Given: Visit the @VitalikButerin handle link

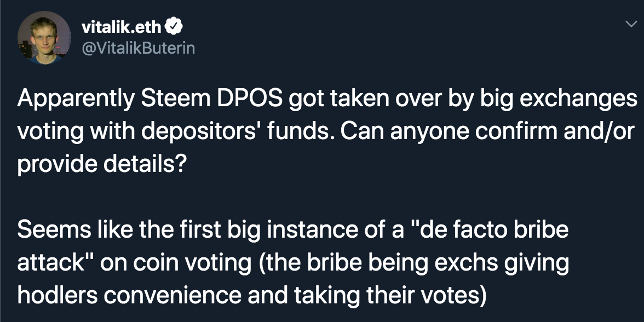Looking at the screenshot, I should [x=139, y=48].
